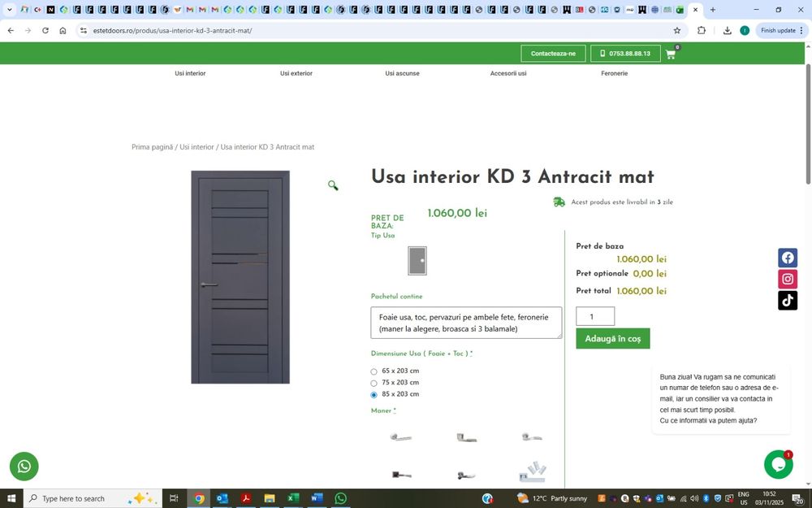The width and height of the screenshot is (812, 508).
Task: Open the Usi ascunse menu
Action: pos(403,74)
